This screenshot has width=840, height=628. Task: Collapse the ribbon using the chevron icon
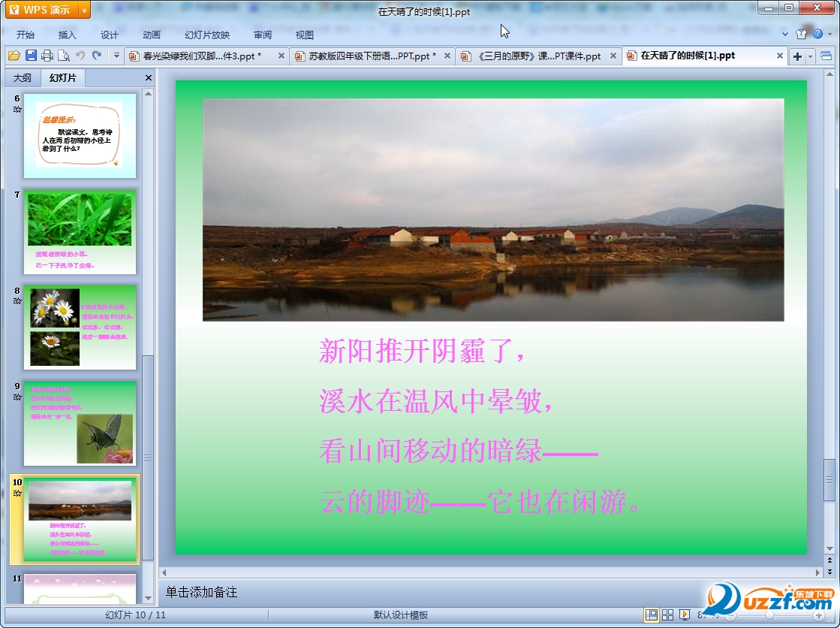[784, 35]
